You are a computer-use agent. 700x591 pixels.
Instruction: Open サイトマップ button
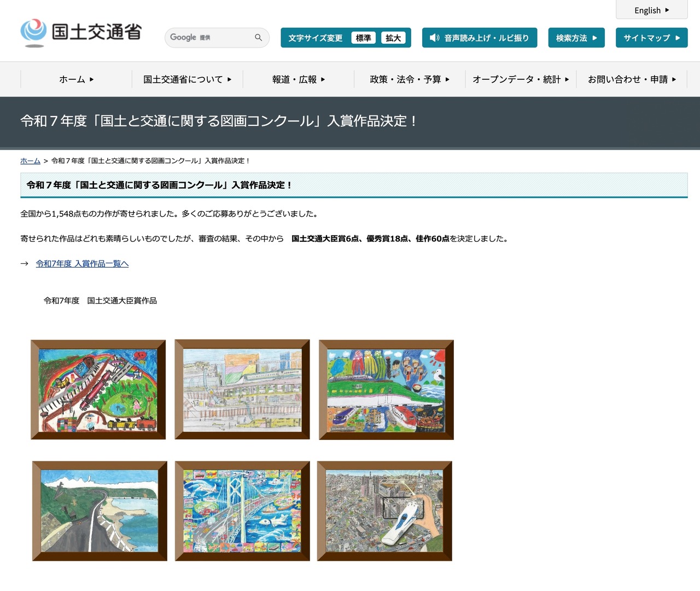(x=652, y=38)
